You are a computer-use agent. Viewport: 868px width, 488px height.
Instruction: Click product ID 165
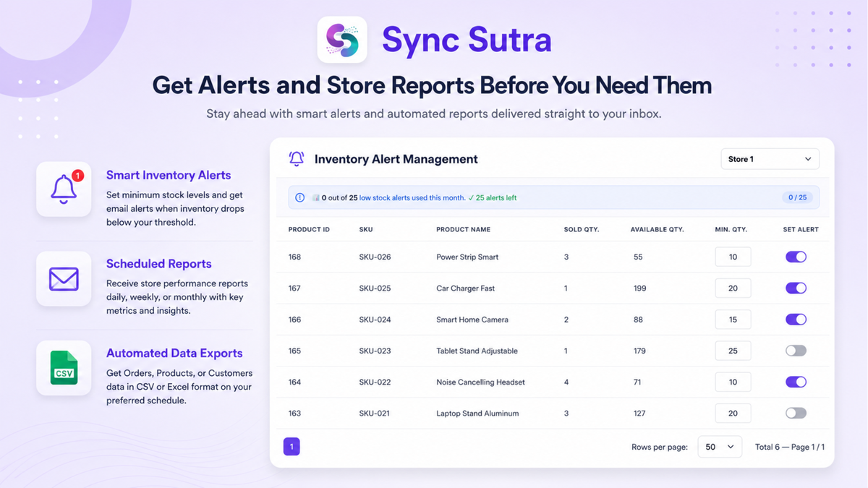click(294, 351)
